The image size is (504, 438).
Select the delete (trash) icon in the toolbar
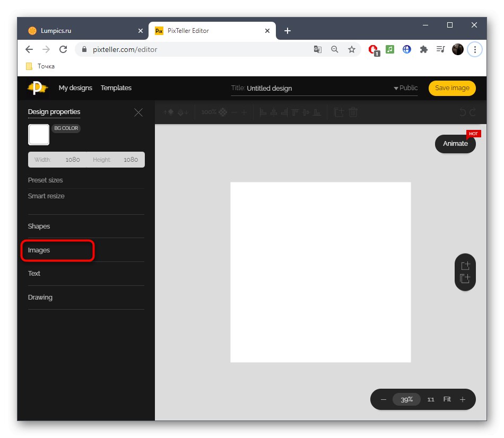[352, 112]
